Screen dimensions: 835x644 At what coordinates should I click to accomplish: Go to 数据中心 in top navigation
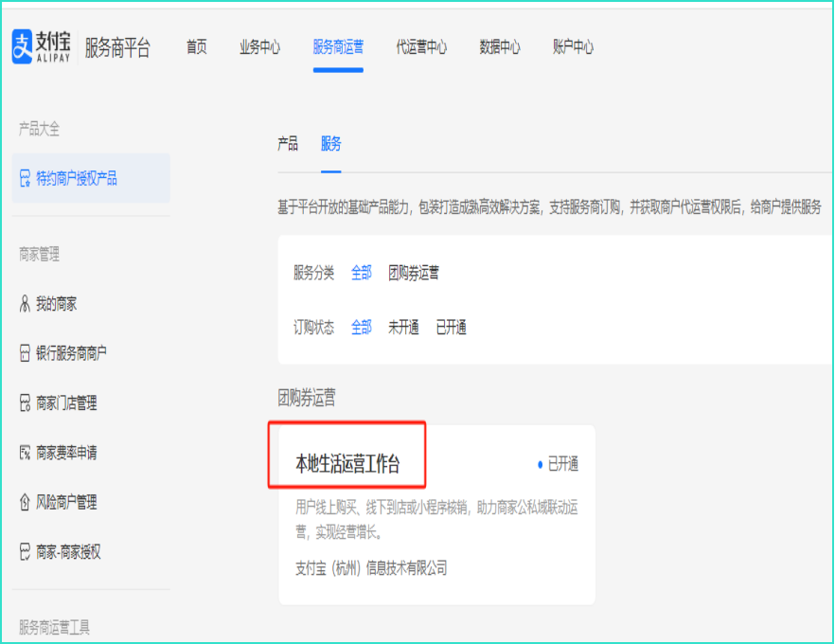pos(500,47)
